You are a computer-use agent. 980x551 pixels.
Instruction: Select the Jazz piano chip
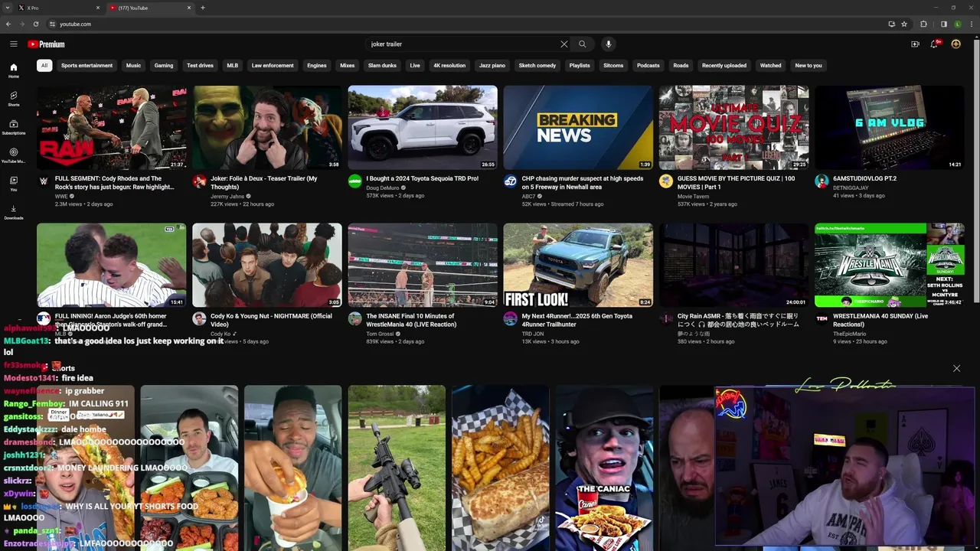coord(492,66)
